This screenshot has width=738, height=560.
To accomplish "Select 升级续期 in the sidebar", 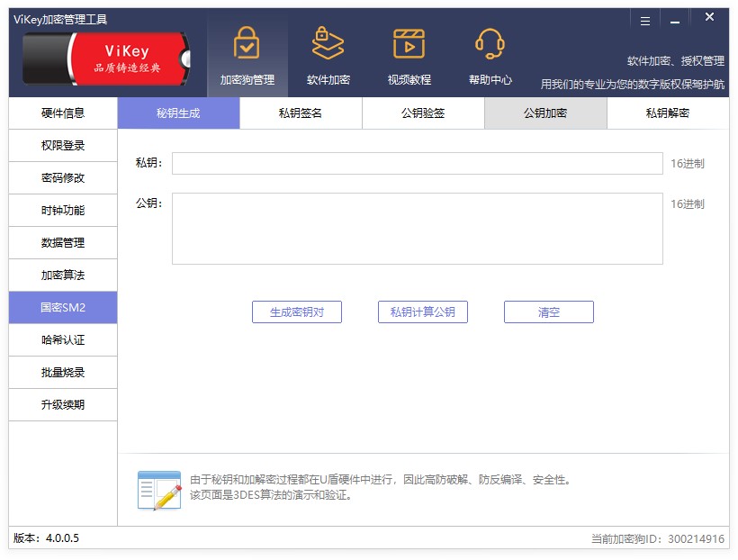I will 63,405.
